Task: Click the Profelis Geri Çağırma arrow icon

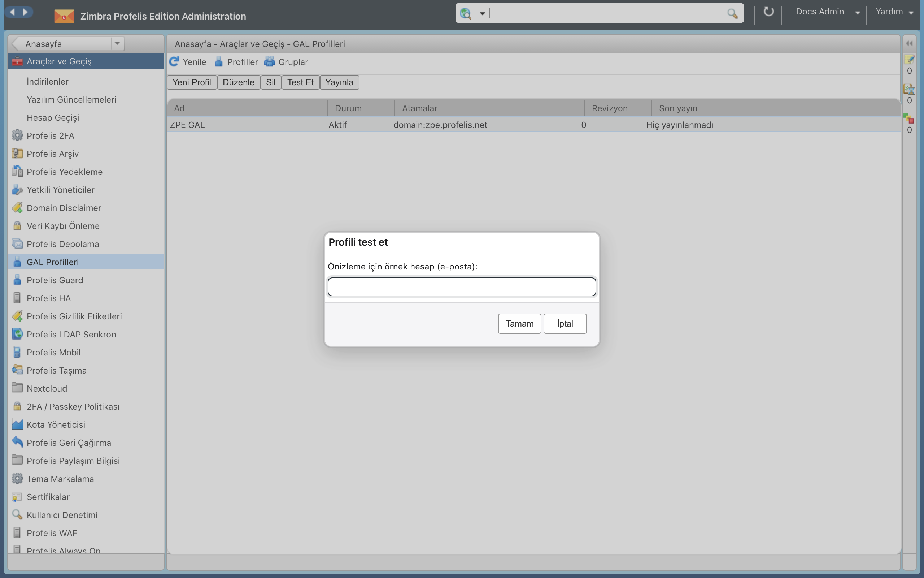Action: click(x=17, y=442)
